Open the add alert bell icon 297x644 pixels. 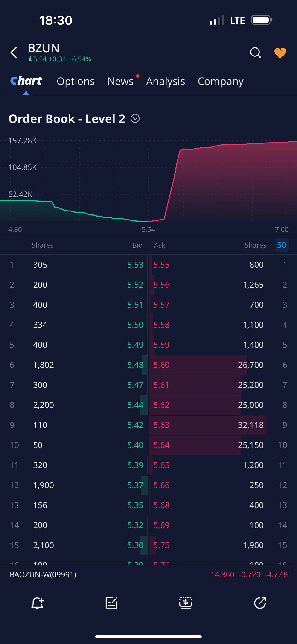[x=38, y=603]
